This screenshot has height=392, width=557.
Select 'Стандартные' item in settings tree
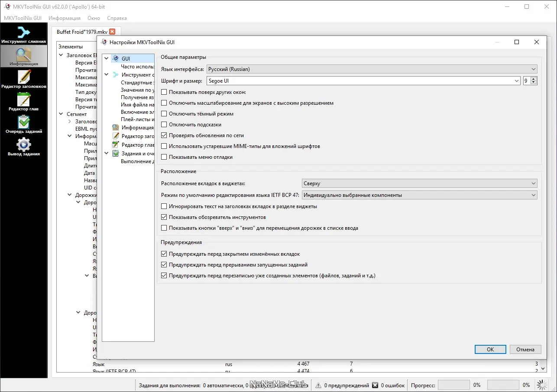pos(137,83)
